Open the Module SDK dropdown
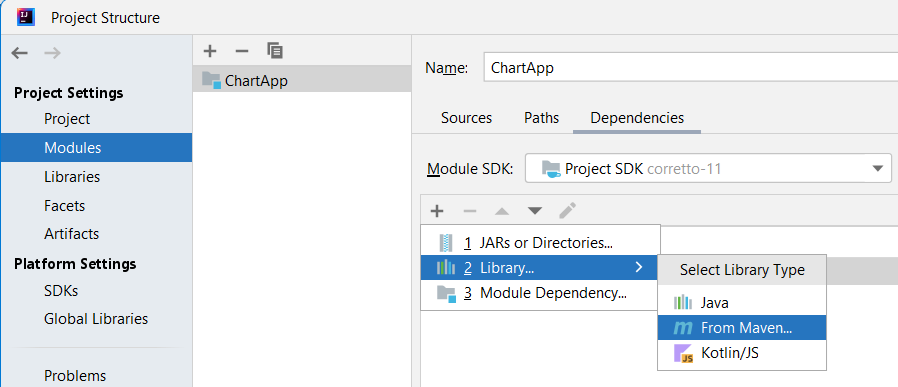The image size is (898, 387). (x=708, y=168)
